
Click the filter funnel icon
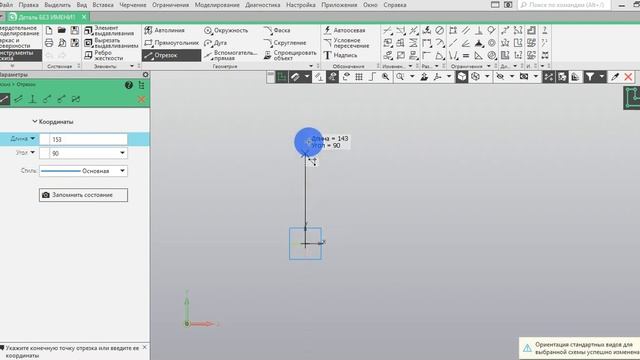click(589, 77)
